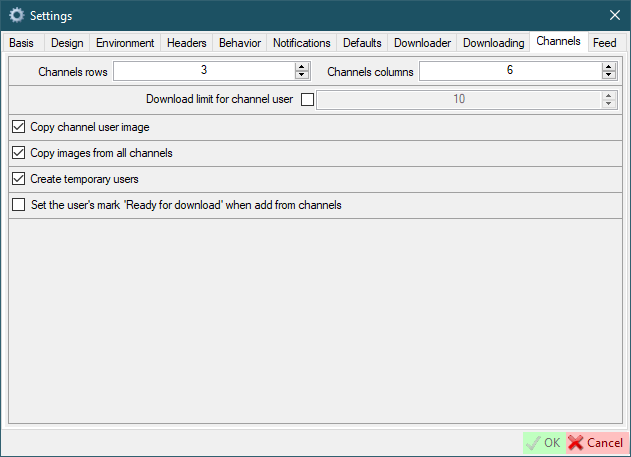
Task: Switch to the Basis tab
Action: coord(22,43)
